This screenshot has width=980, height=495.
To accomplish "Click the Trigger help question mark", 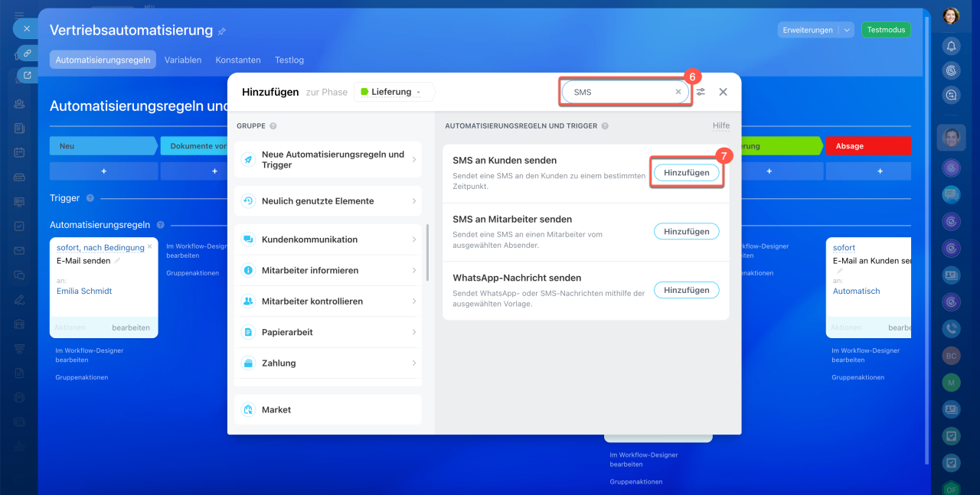I will (x=90, y=198).
